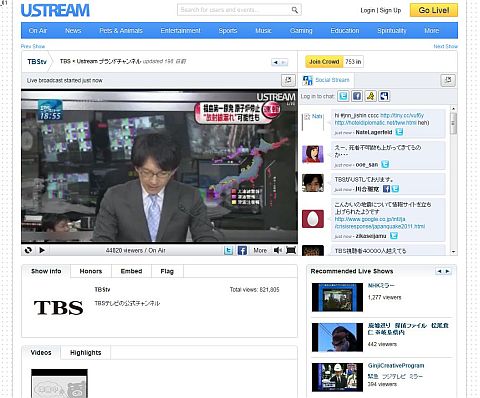Viewport: 480px width, 398px height.
Task: Open NateLagerfeld username in chat
Action: click(374, 132)
